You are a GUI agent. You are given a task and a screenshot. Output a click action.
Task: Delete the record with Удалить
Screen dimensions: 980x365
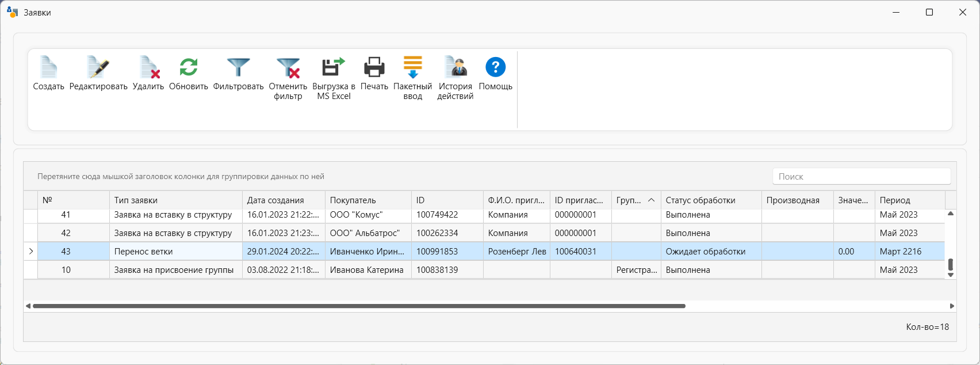148,73
